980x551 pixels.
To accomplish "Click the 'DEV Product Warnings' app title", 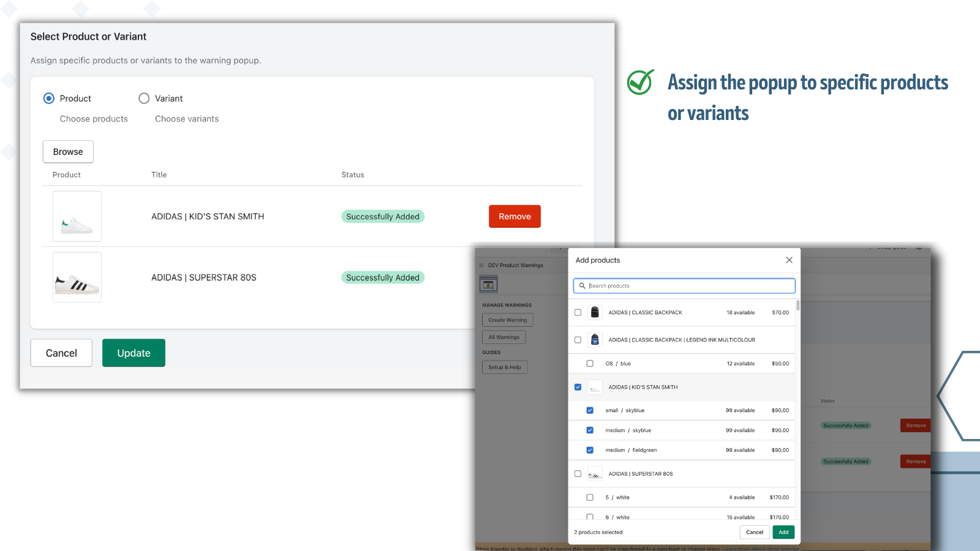I will [x=516, y=265].
